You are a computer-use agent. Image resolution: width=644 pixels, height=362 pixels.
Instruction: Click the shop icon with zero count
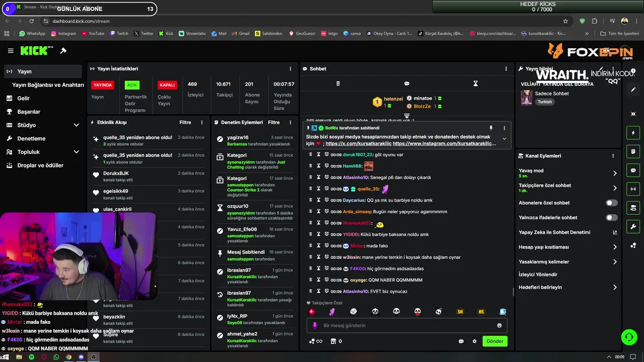pos(336,341)
